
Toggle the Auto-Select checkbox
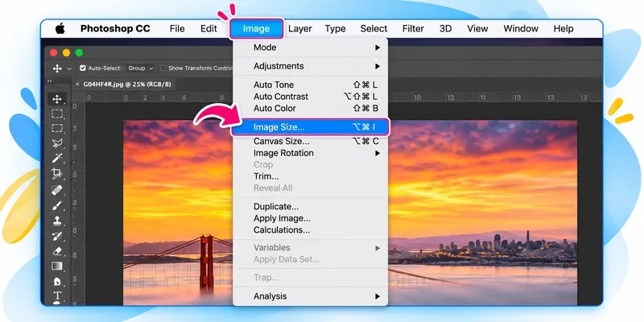[83, 68]
